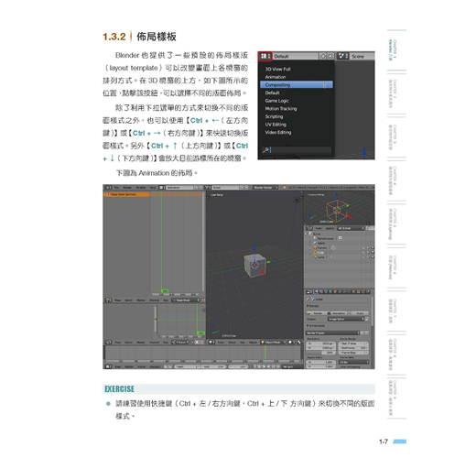
Task: Click the Info editor type icon
Action: 108,188
